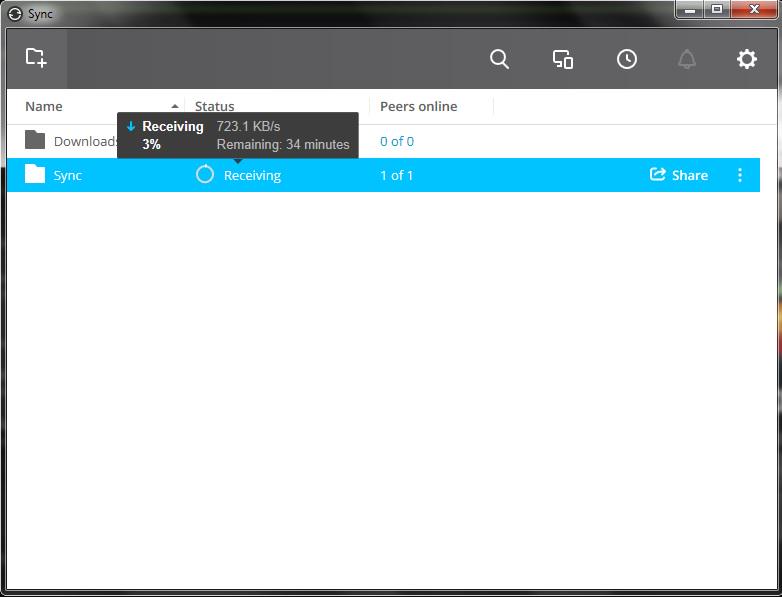Sort by the Status column header
The width and height of the screenshot is (782, 597).
214,106
